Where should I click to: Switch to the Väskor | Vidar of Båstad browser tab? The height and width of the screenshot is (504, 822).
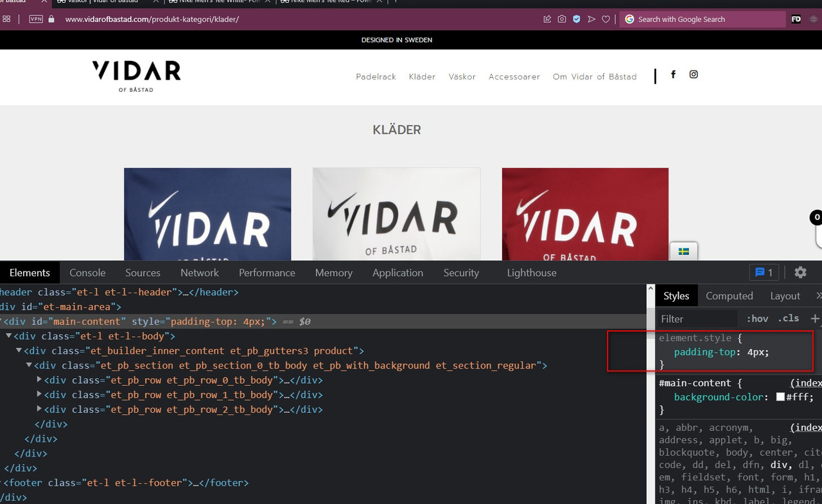[107, 2]
